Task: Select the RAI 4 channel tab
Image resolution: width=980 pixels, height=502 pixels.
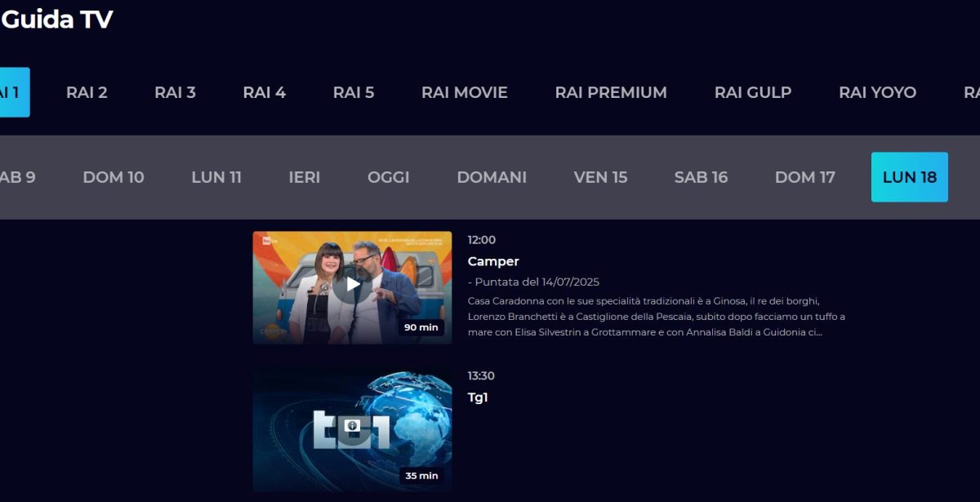Action: tap(264, 92)
